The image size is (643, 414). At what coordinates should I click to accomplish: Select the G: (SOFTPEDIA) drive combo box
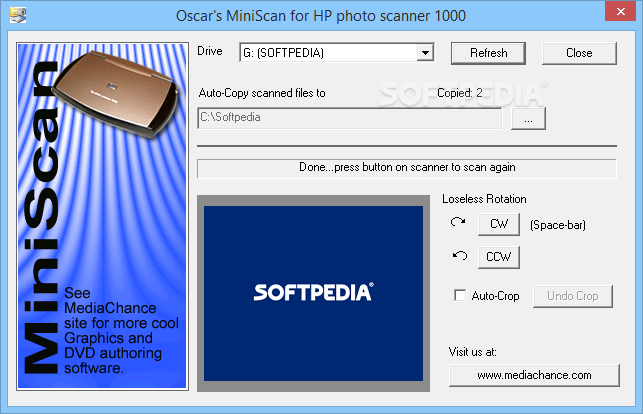(336, 53)
